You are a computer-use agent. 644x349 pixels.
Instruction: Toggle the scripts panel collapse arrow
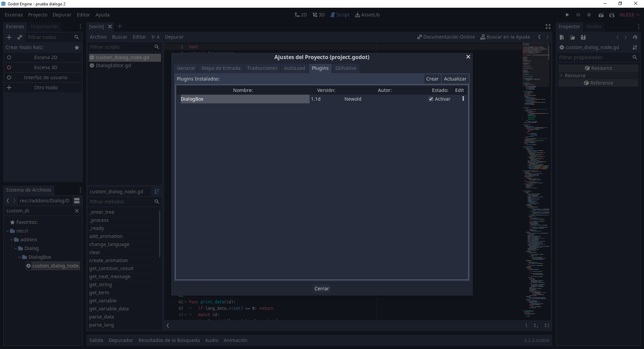168,325
